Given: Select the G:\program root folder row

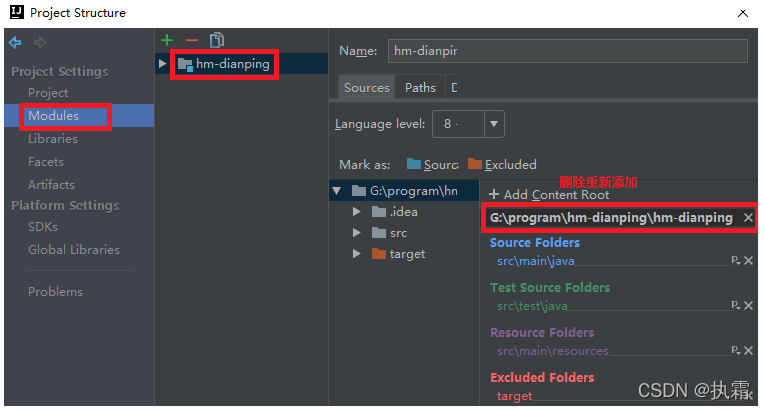Looking at the screenshot, I should pos(404,191).
